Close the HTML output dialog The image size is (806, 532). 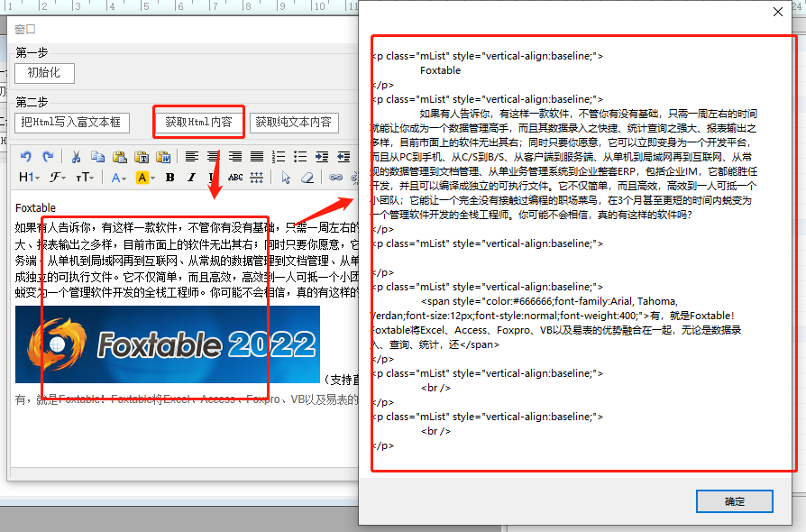[778, 12]
